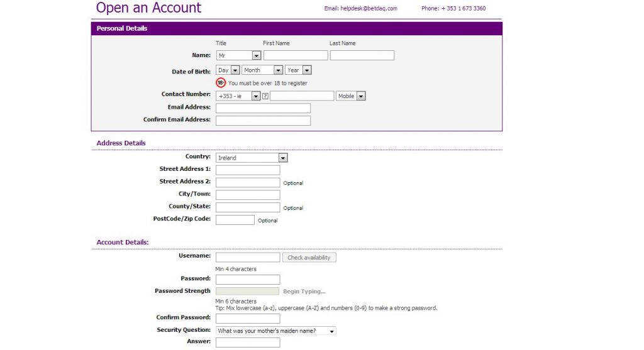
Task: Focus the Last Name text box
Action: coord(362,55)
